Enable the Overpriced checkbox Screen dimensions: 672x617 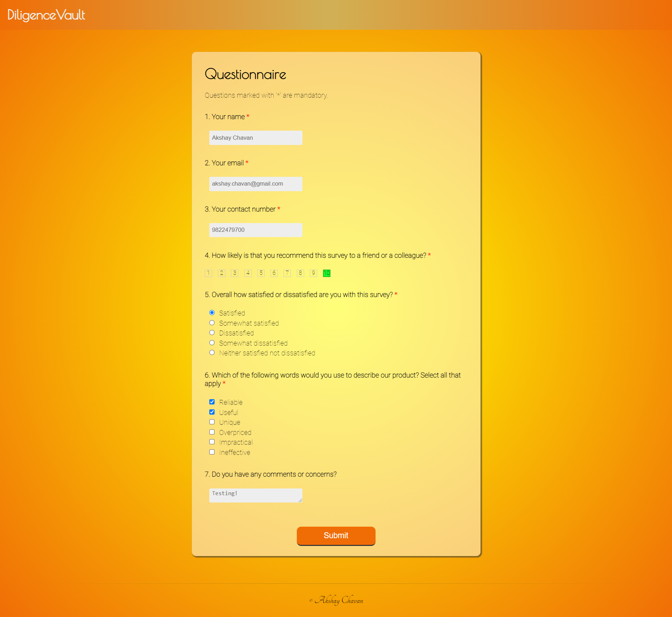click(x=212, y=432)
